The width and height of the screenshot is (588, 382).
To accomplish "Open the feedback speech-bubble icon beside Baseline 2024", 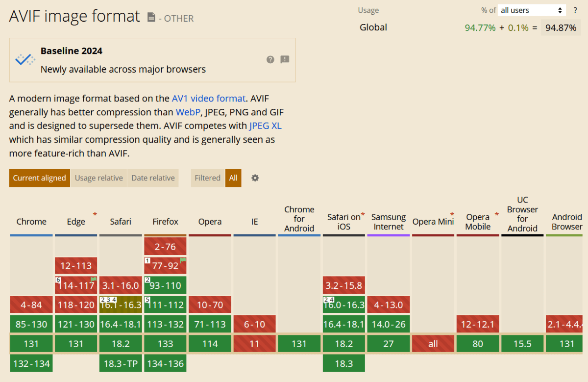I will tap(285, 59).
